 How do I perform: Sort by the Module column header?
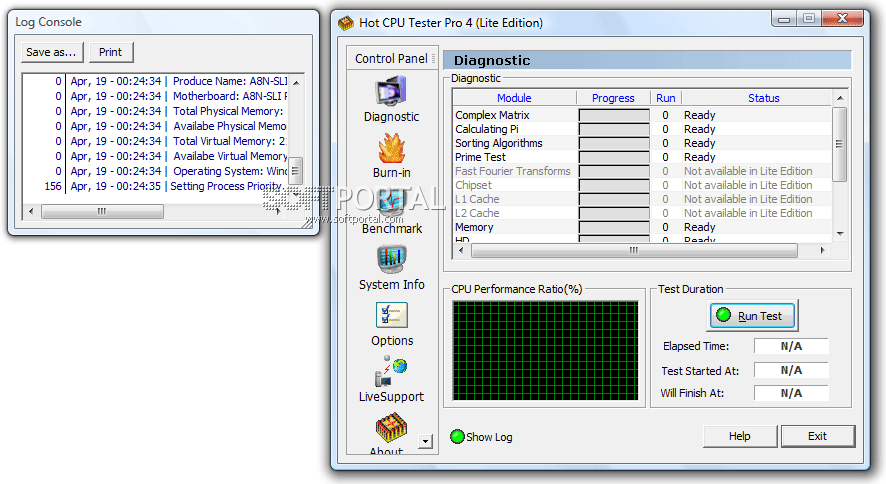(514, 98)
